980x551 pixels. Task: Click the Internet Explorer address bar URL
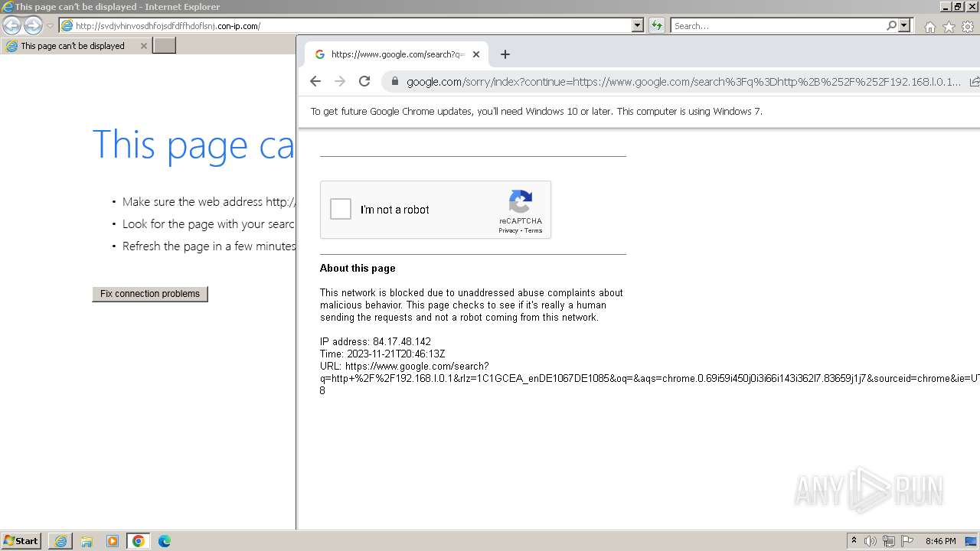pos(168,26)
